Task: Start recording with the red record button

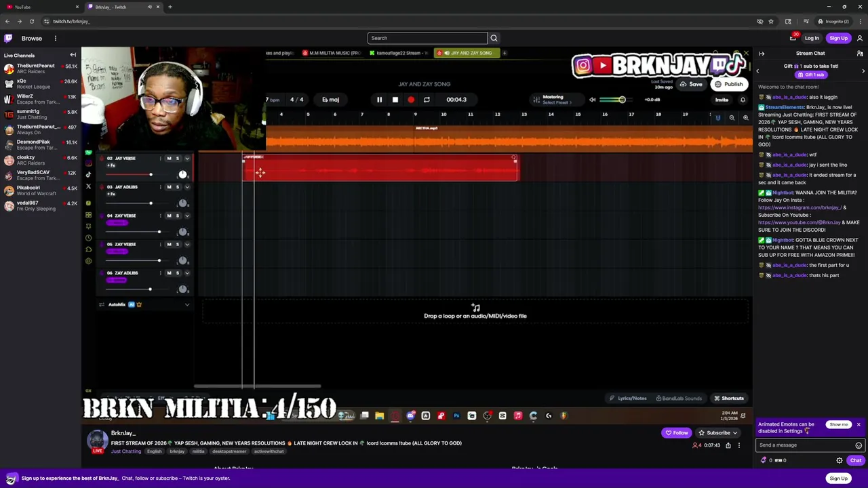Action: click(411, 100)
